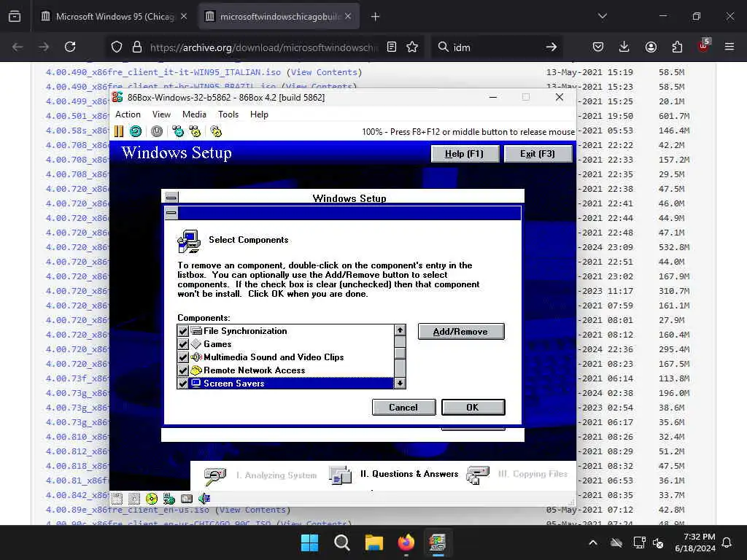Click the CD-ROM status bar icon
This screenshot has width=747, height=560.
pos(152,499)
